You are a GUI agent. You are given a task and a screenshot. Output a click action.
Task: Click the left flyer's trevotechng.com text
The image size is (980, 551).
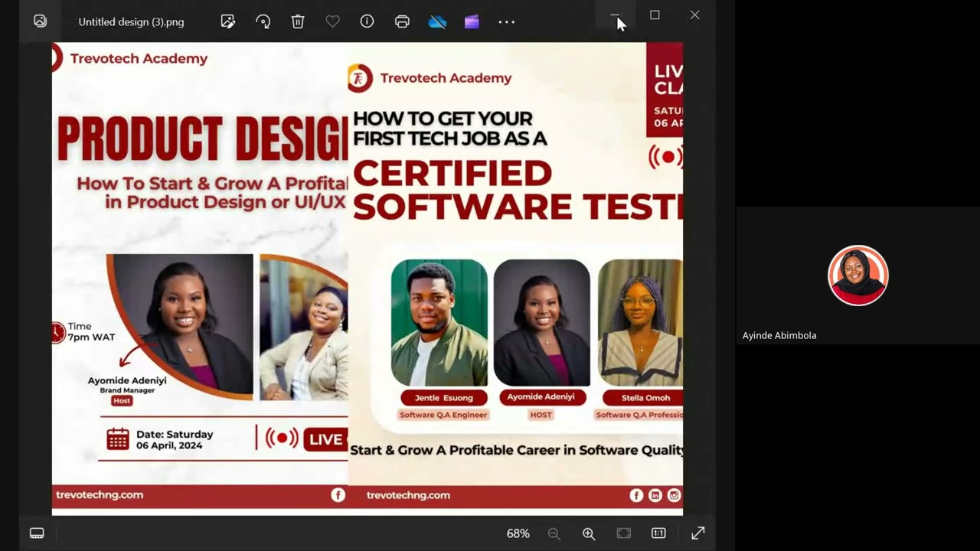[x=100, y=495]
